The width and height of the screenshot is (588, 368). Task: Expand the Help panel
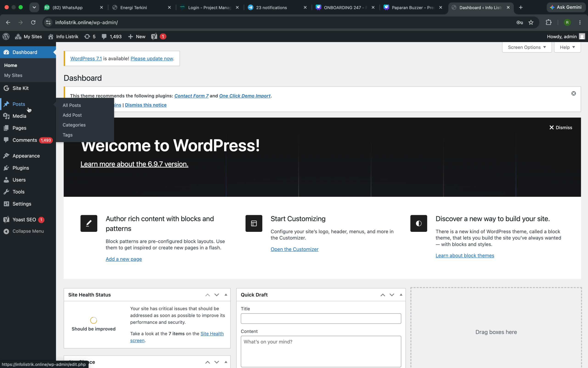coord(567,47)
